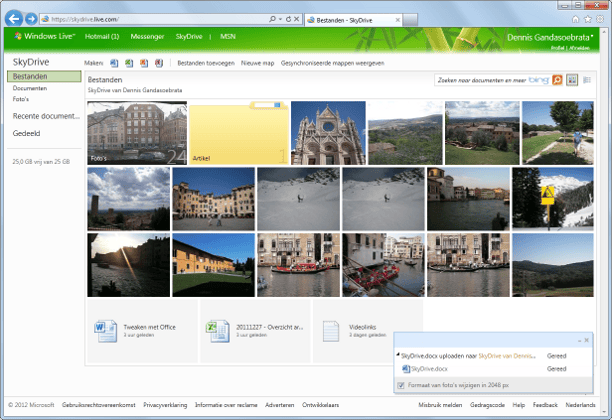Image resolution: width=612 pixels, height=420 pixels.
Task: Click Misbruik melden in footer
Action: [440, 405]
